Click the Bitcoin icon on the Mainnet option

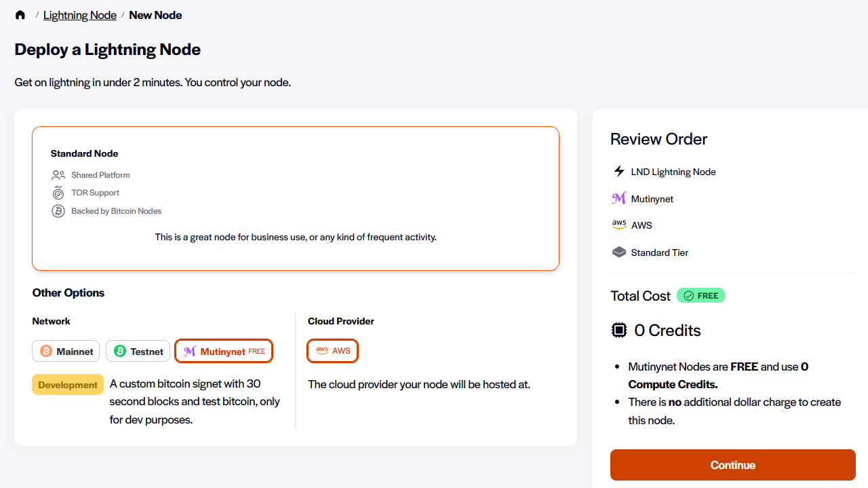(45, 351)
